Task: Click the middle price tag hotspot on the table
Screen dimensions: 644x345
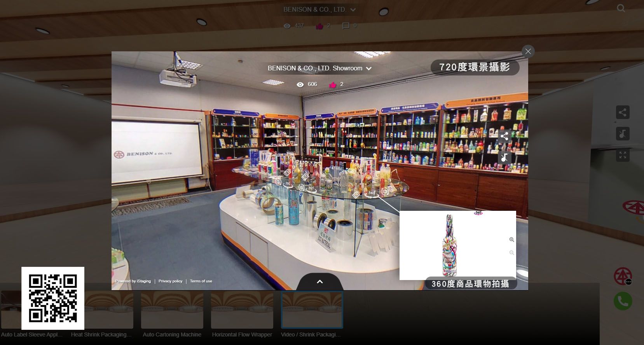Action: click(x=305, y=177)
